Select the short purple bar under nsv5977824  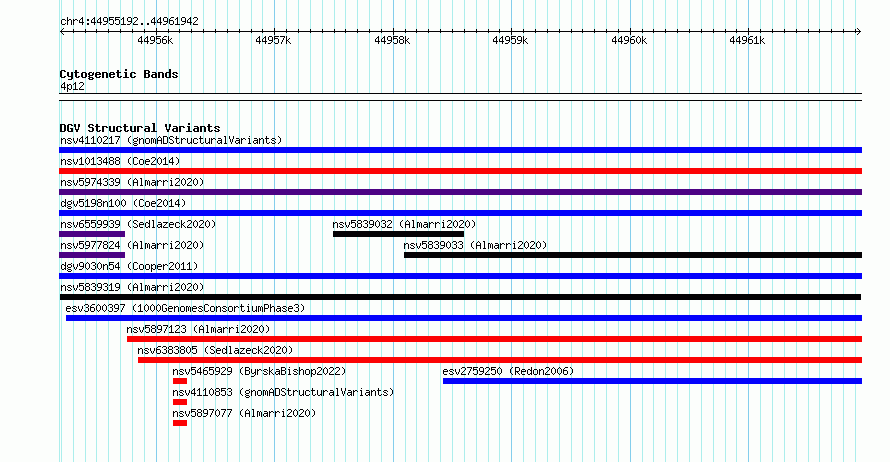92,255
